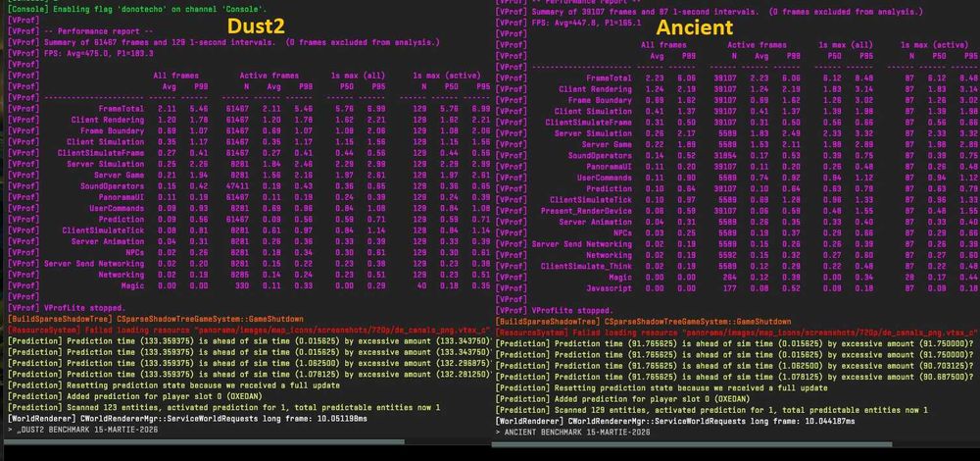
Task: Click Prediction line ending '(132.281250)'
Action: coord(251,374)
